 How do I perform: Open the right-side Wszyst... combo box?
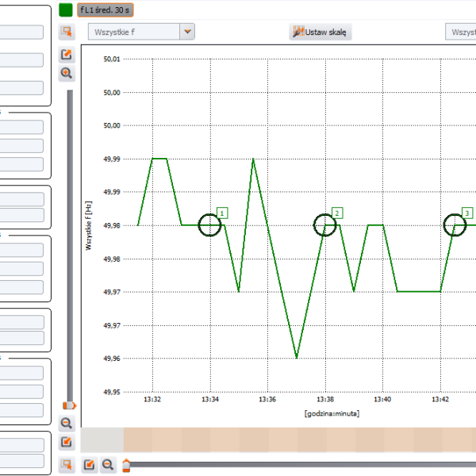pyautogui.click(x=460, y=33)
